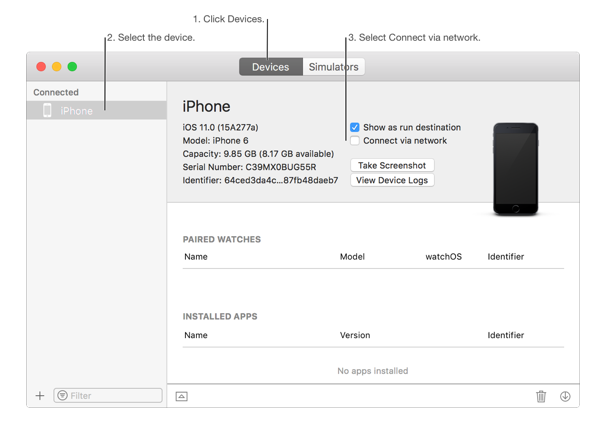The image size is (610, 422).
Task: Open View Device Logs
Action: tap(392, 180)
